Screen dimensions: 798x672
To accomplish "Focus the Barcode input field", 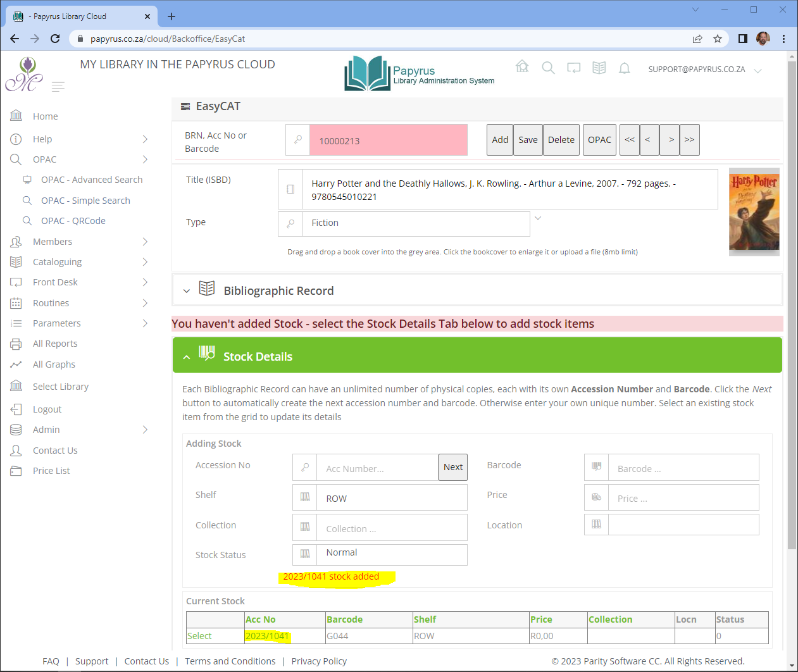I will pos(683,468).
